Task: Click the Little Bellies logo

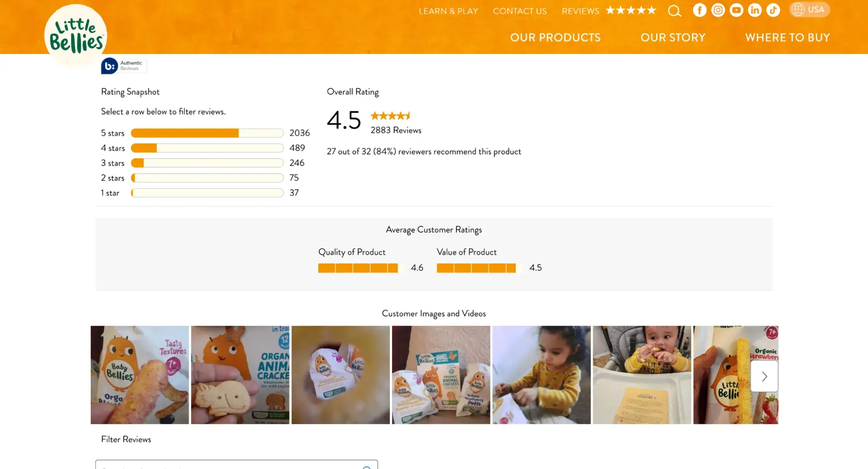Action: coord(76,36)
